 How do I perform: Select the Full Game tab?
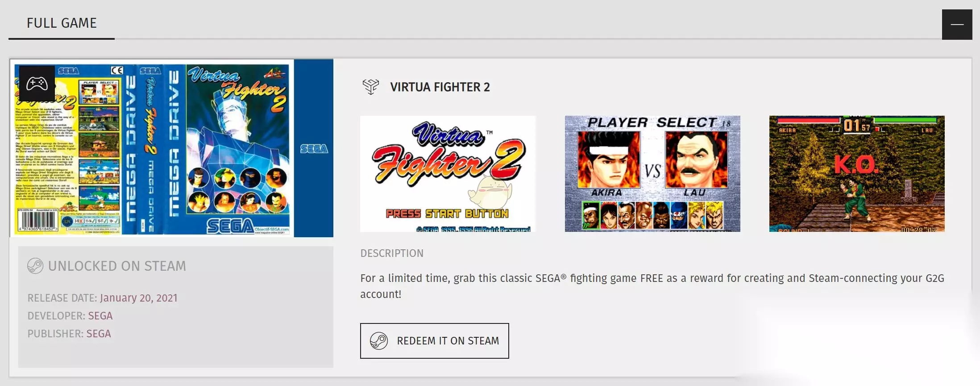click(62, 23)
